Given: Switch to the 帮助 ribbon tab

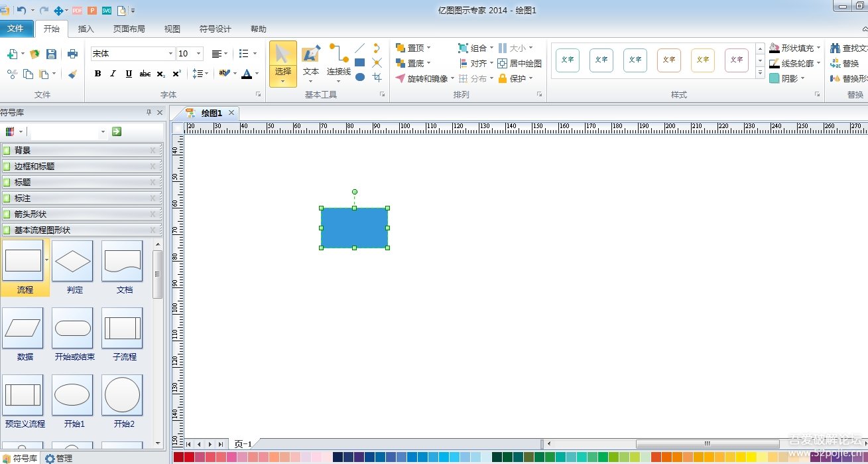Looking at the screenshot, I should [x=259, y=29].
